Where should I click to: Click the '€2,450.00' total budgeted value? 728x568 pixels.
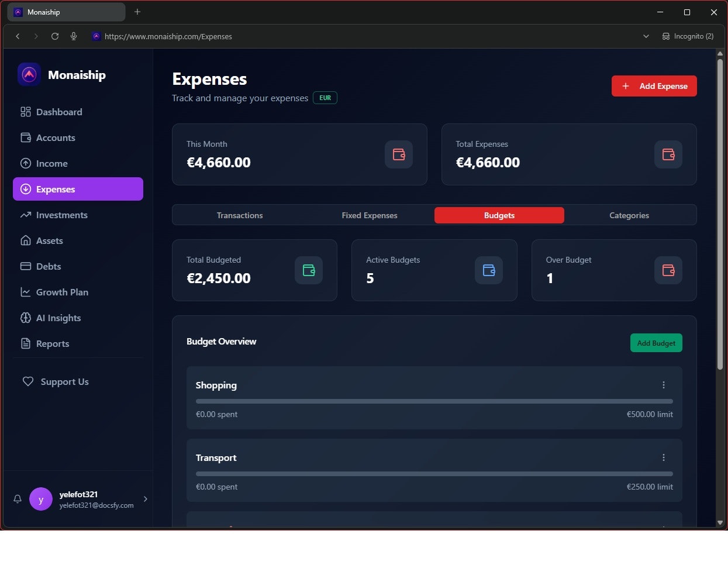click(x=218, y=278)
